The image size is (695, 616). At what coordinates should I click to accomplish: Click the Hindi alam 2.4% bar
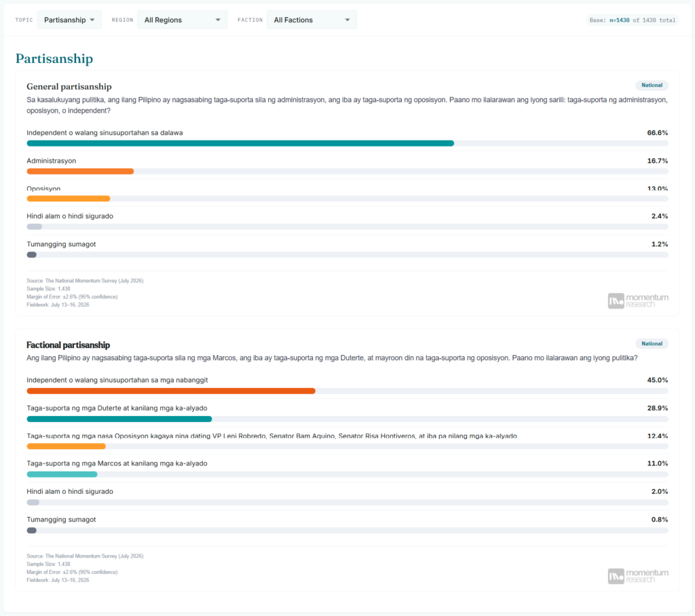click(34, 227)
